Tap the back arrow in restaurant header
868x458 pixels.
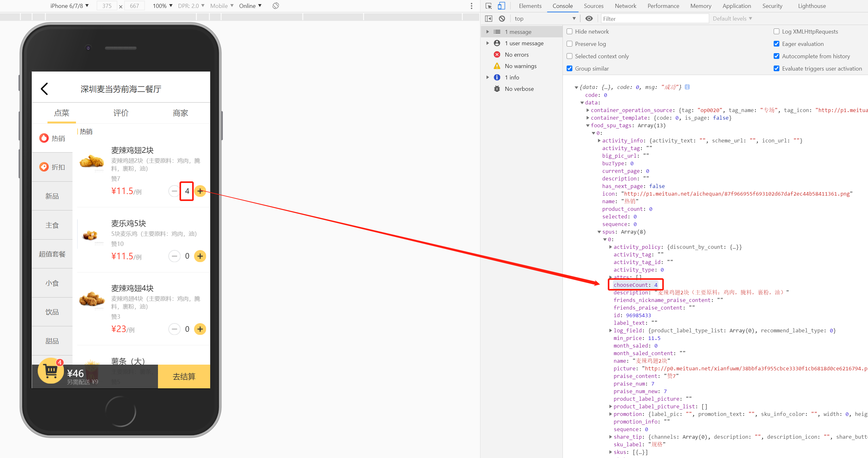click(45, 89)
